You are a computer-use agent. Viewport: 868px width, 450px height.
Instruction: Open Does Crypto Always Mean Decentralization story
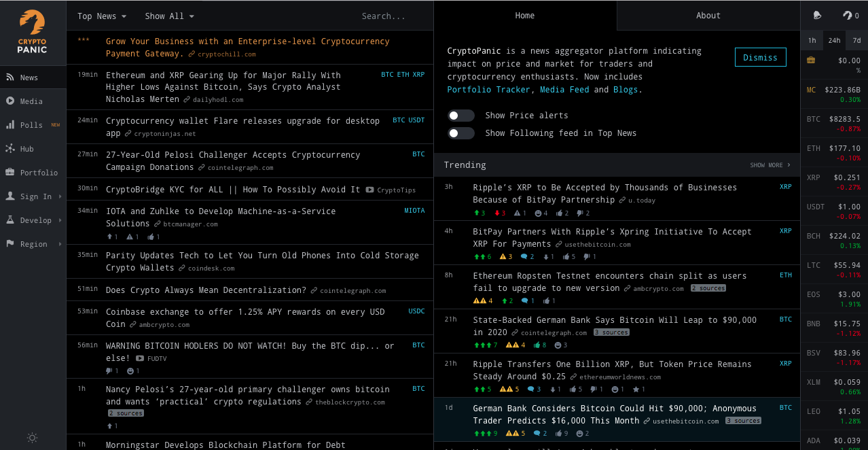206,290
